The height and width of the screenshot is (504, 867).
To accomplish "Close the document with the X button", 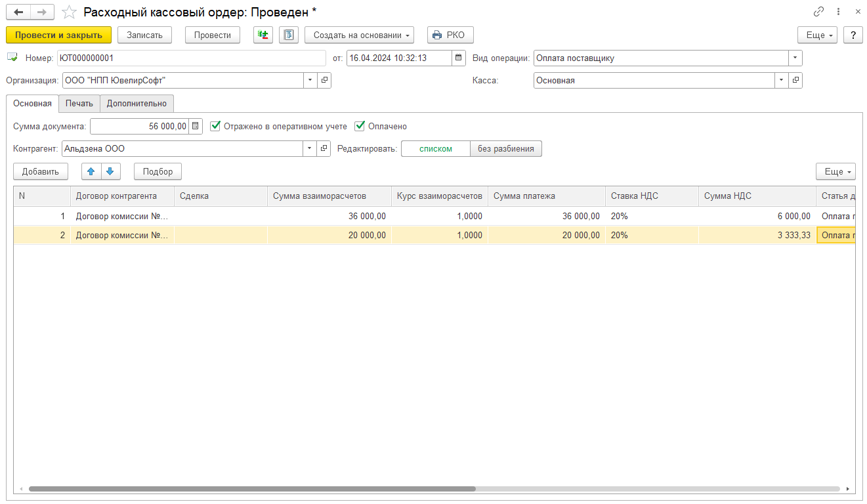I will click(857, 12).
